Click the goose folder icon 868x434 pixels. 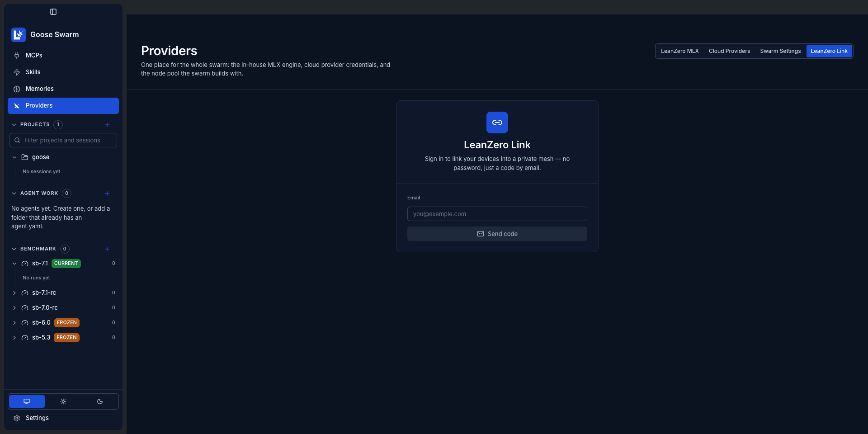[x=25, y=157]
